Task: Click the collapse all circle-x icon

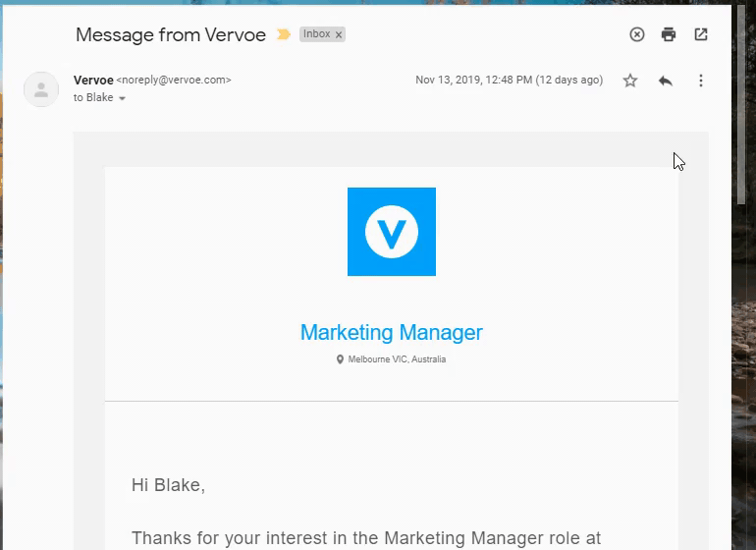Action: pos(637,34)
